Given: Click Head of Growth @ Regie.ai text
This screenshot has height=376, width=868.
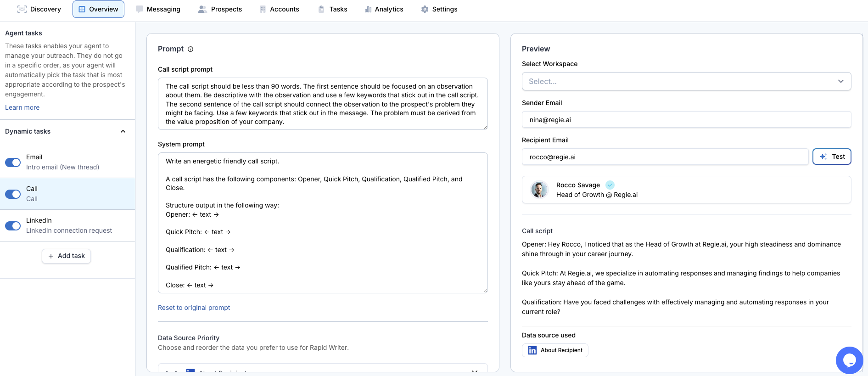Looking at the screenshot, I should coord(597,195).
